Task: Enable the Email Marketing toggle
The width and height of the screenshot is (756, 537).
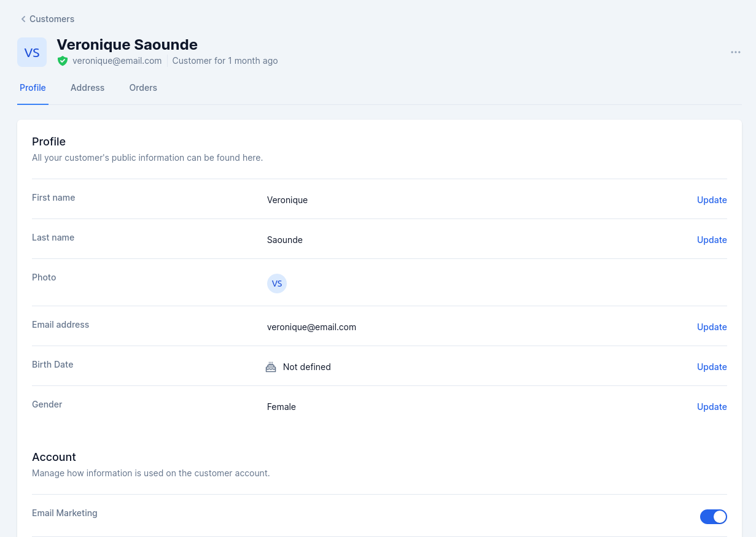Action: click(x=713, y=517)
